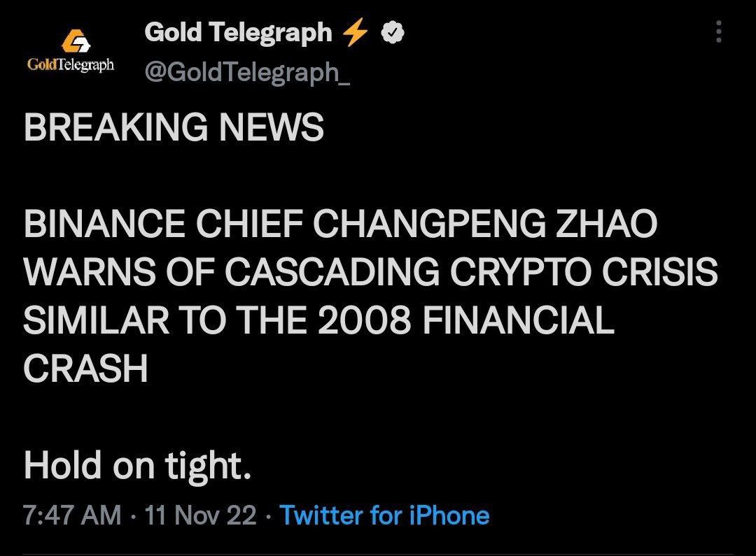This screenshot has width=756, height=556.
Task: Click the 7:47 AM timestamp
Action: point(72,515)
